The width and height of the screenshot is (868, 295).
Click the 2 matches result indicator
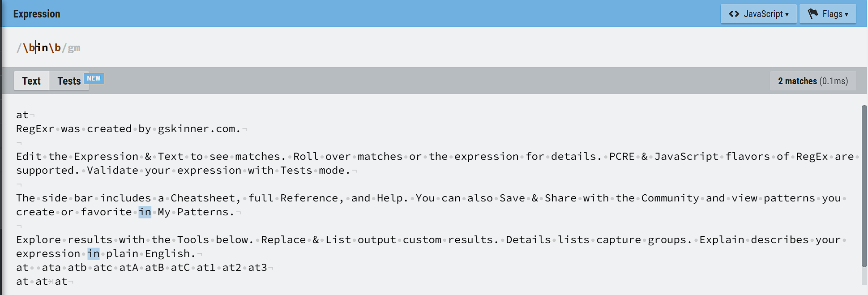813,81
